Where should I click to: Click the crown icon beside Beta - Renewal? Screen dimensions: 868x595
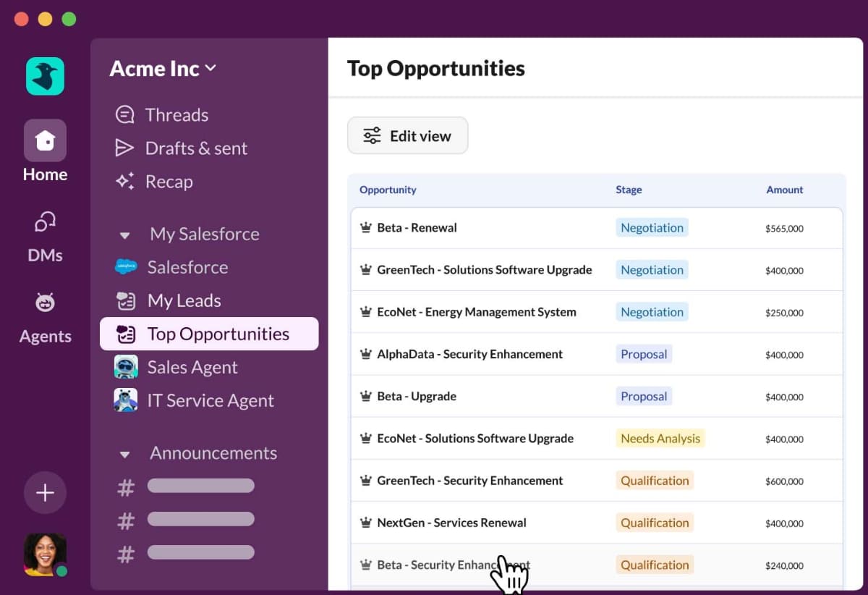(366, 228)
